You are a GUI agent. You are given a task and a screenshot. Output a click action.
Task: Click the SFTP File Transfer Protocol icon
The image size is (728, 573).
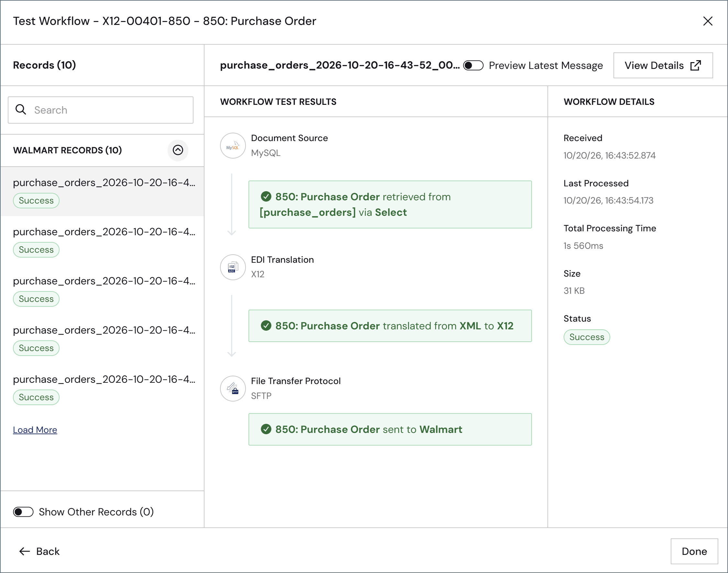tap(233, 389)
